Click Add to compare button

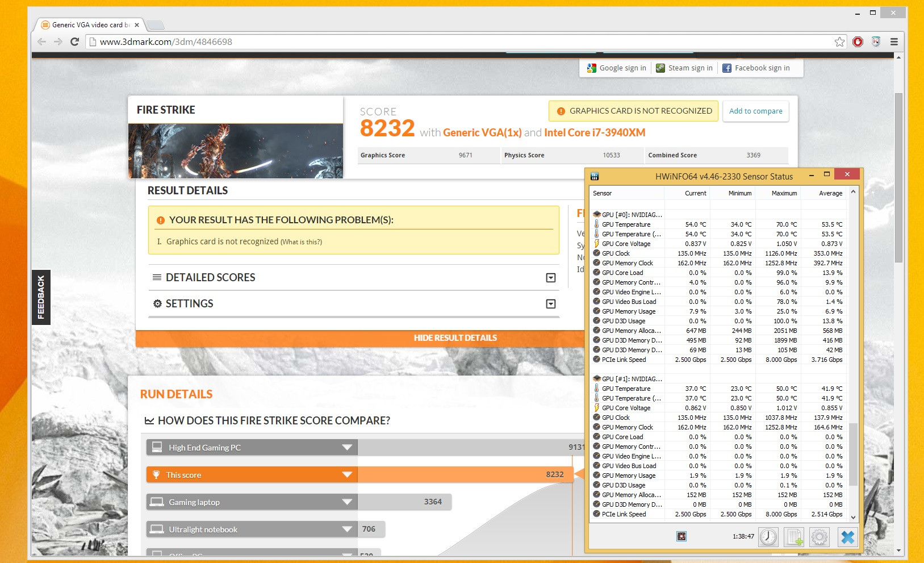(755, 111)
